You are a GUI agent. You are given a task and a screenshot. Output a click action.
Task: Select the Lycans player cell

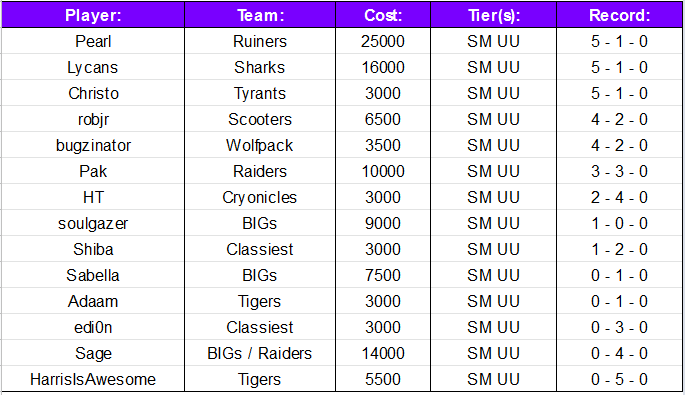pos(93,67)
